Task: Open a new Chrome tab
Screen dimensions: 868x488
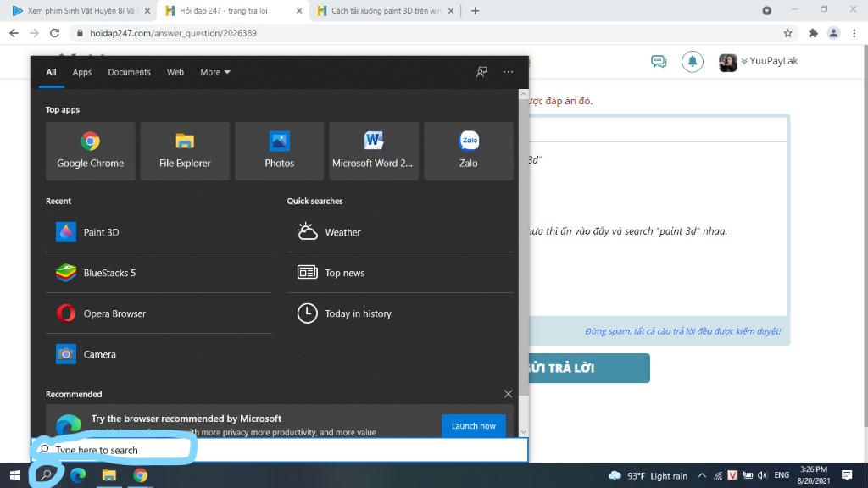Action: pyautogui.click(x=475, y=10)
